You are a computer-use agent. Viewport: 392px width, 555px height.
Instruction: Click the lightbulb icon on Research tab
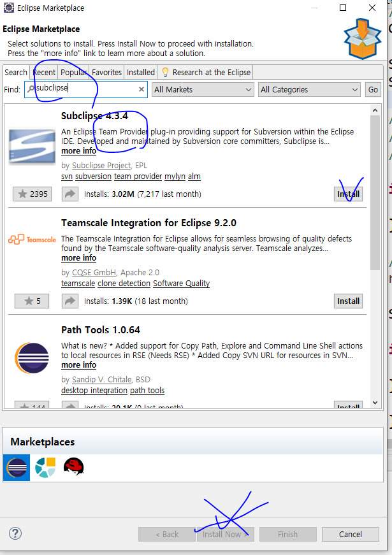click(x=165, y=72)
